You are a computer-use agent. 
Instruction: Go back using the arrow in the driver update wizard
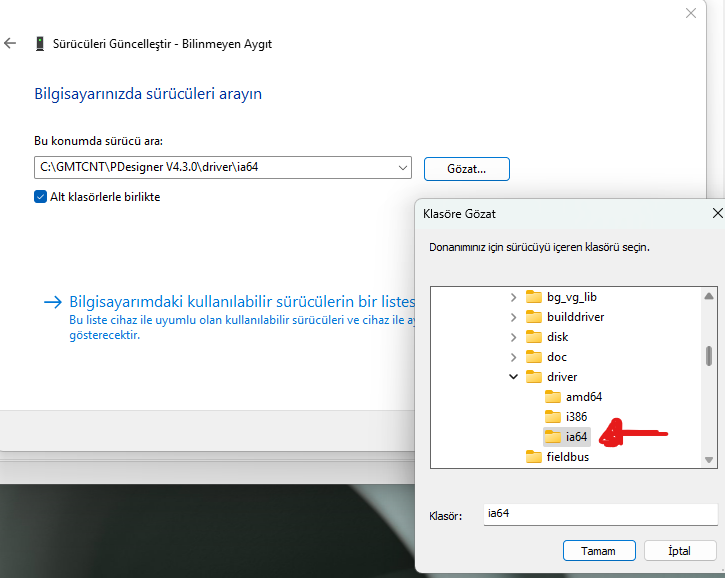(x=10, y=43)
